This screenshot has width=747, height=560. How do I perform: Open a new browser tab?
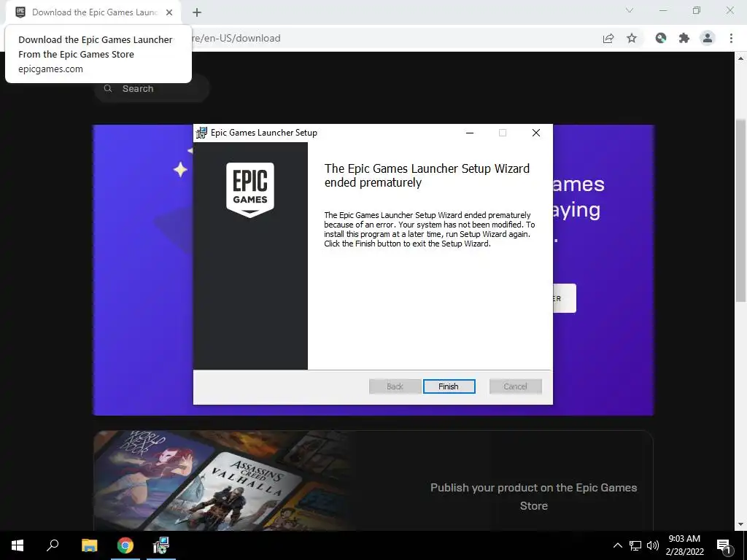click(x=197, y=12)
